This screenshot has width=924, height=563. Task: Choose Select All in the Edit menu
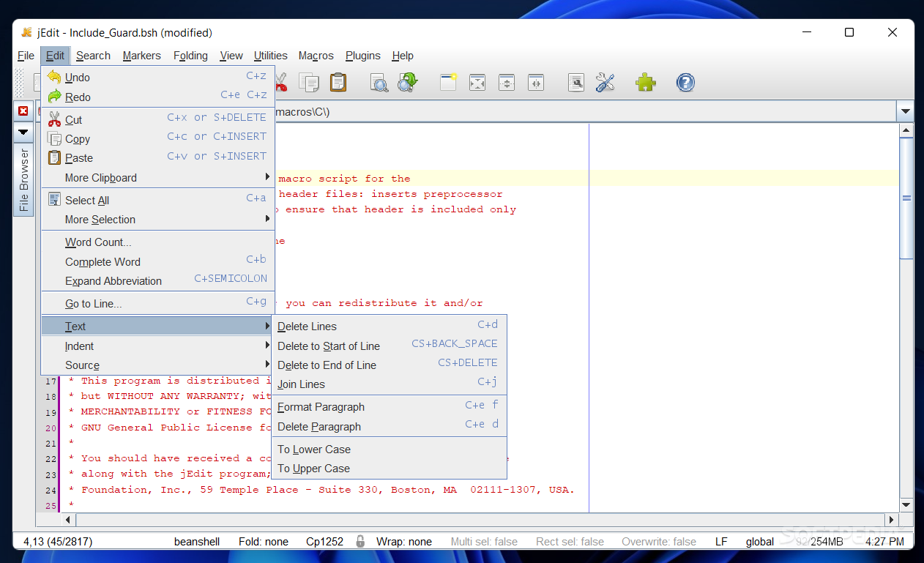coord(157,200)
